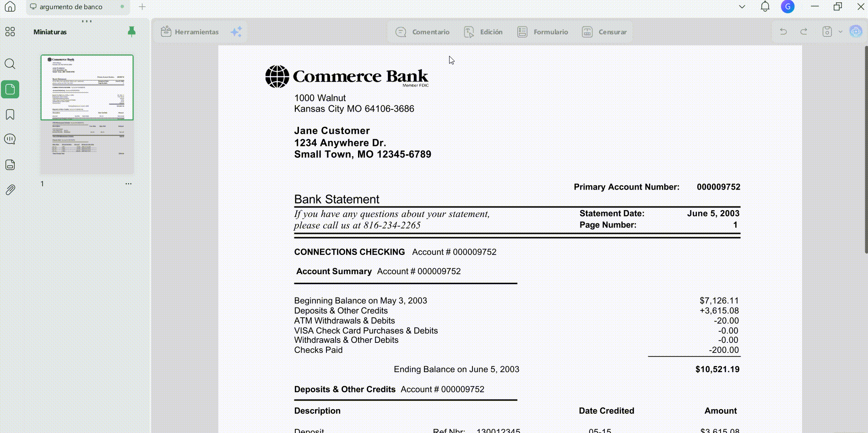Switch to Formulario mode
The height and width of the screenshot is (433, 868).
tap(542, 32)
